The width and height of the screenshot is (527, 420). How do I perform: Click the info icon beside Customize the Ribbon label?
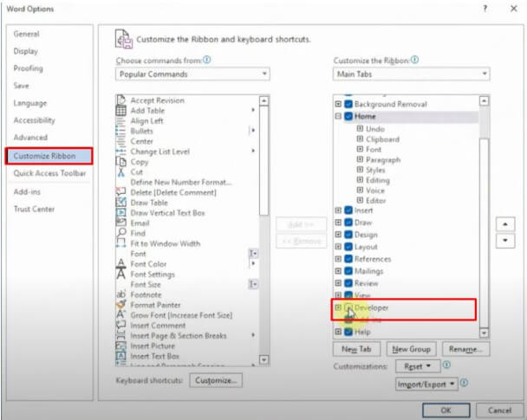point(415,60)
